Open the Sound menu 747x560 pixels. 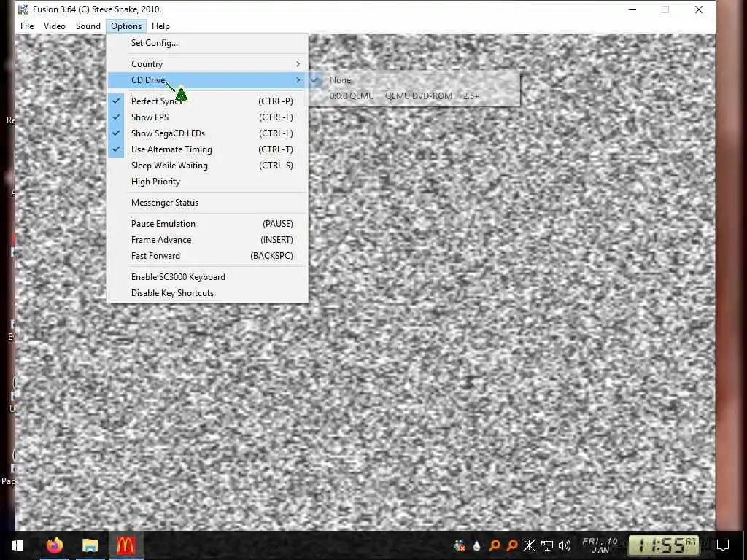coord(88,26)
